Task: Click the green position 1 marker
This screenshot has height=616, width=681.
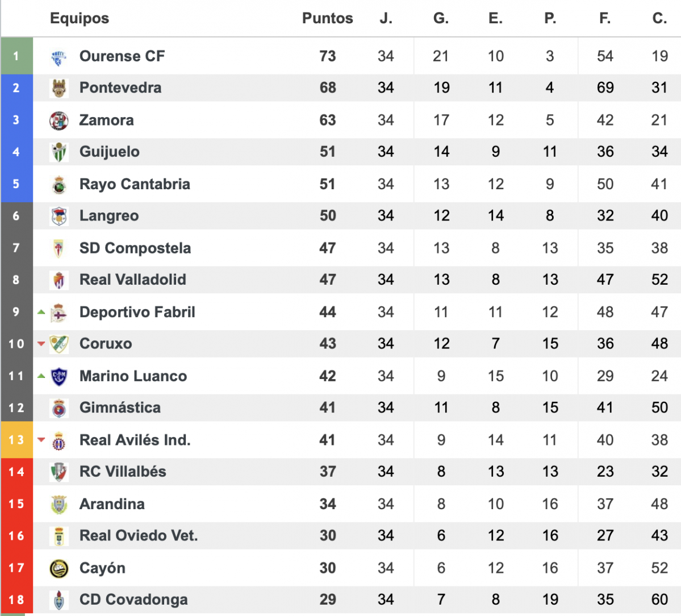Action: (16, 56)
